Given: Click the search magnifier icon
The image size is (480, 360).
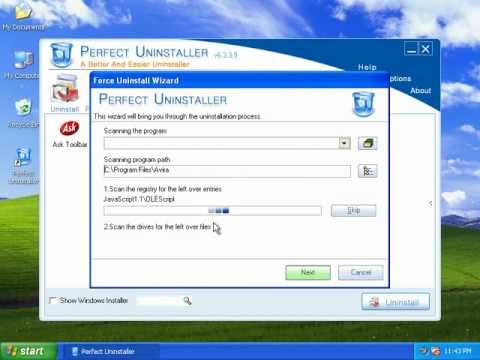Looking at the screenshot, I should click(x=187, y=301).
